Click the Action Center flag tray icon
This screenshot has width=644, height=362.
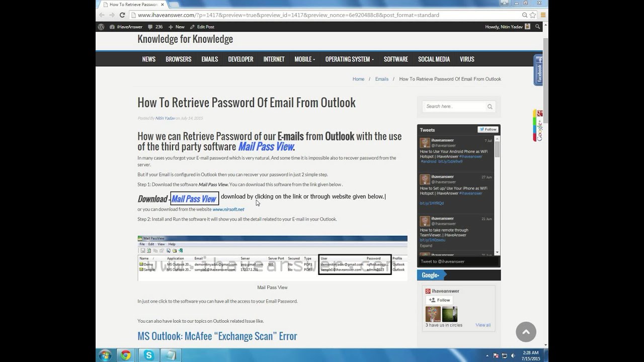497,355
